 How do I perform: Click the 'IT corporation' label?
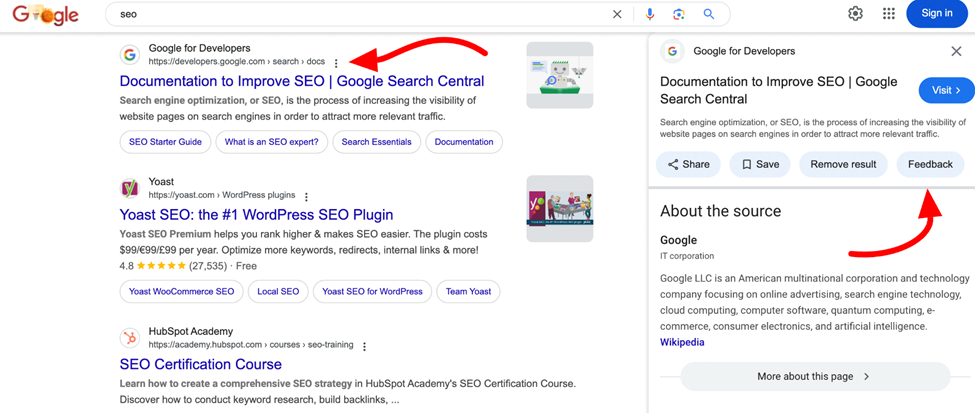(x=687, y=256)
